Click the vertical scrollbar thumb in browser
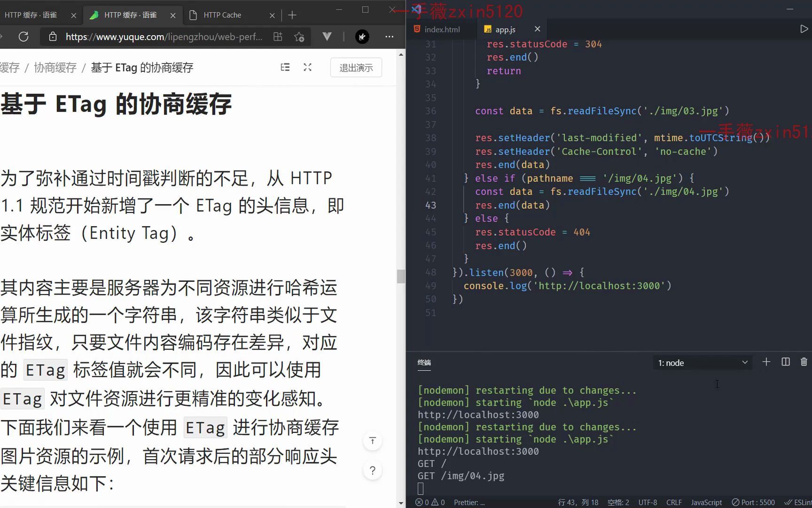Image resolution: width=812 pixels, height=508 pixels. pyautogui.click(x=401, y=276)
